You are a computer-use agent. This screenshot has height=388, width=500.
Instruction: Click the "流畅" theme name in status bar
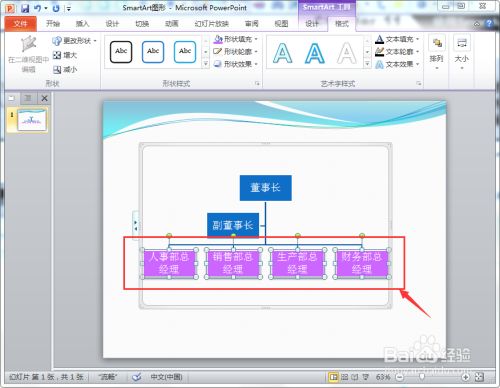point(107,377)
